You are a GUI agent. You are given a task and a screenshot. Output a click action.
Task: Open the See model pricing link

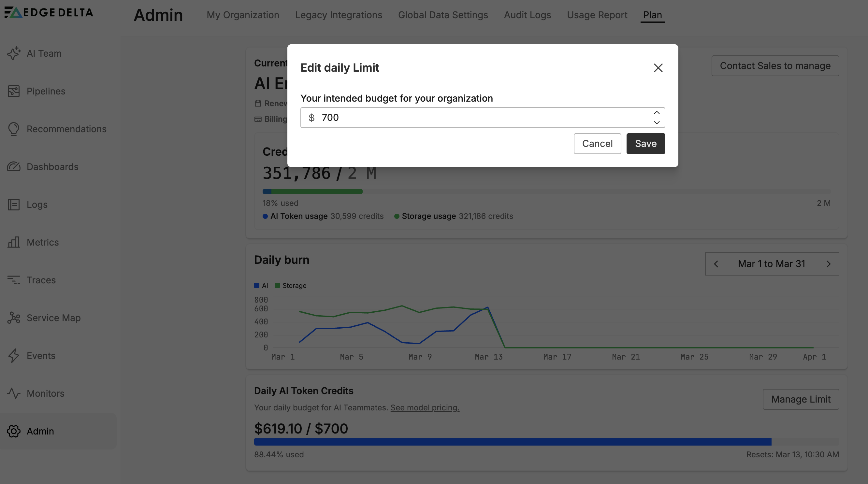point(424,407)
